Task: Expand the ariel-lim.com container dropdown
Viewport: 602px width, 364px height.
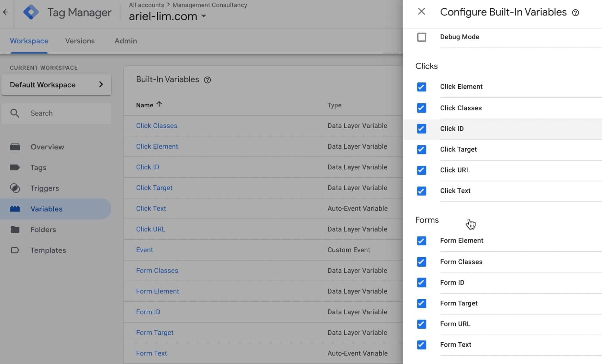Action: [x=204, y=16]
